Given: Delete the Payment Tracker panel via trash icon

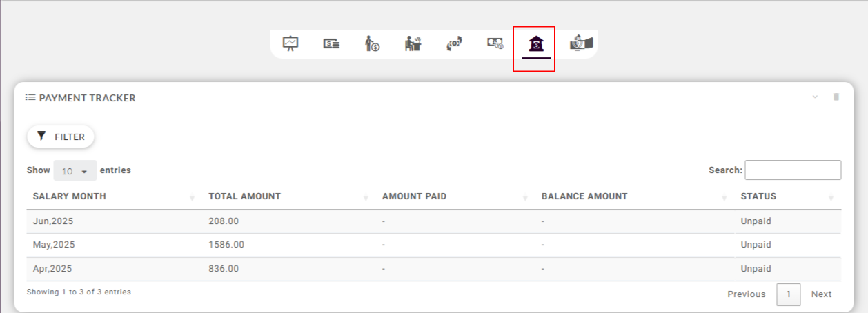Looking at the screenshot, I should [836, 97].
